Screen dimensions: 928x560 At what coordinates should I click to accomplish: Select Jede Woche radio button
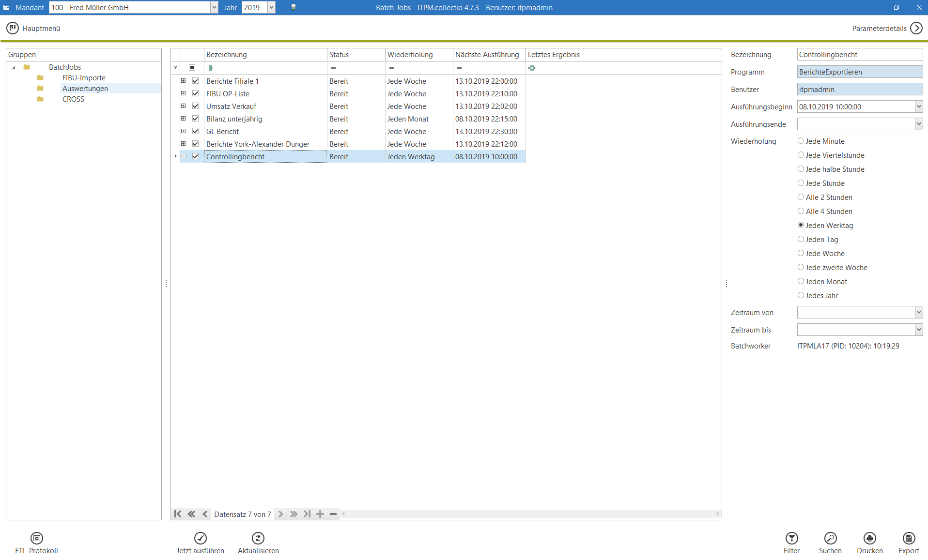pyautogui.click(x=801, y=253)
